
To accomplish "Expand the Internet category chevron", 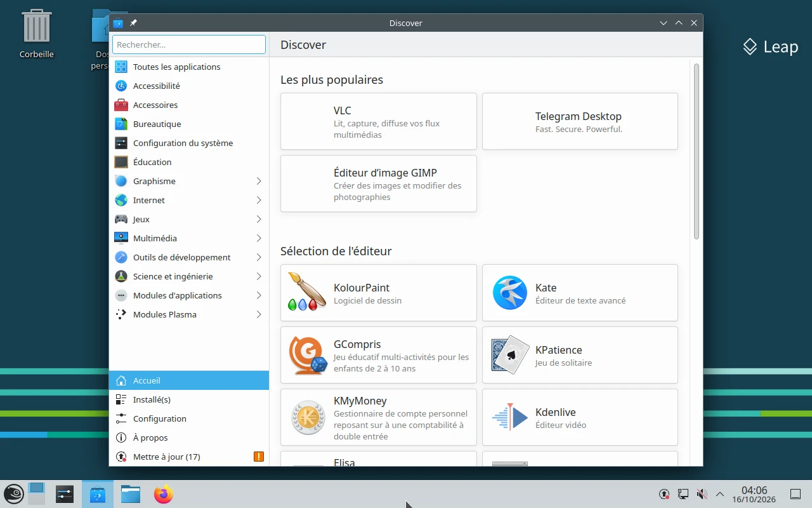I will click(x=259, y=200).
